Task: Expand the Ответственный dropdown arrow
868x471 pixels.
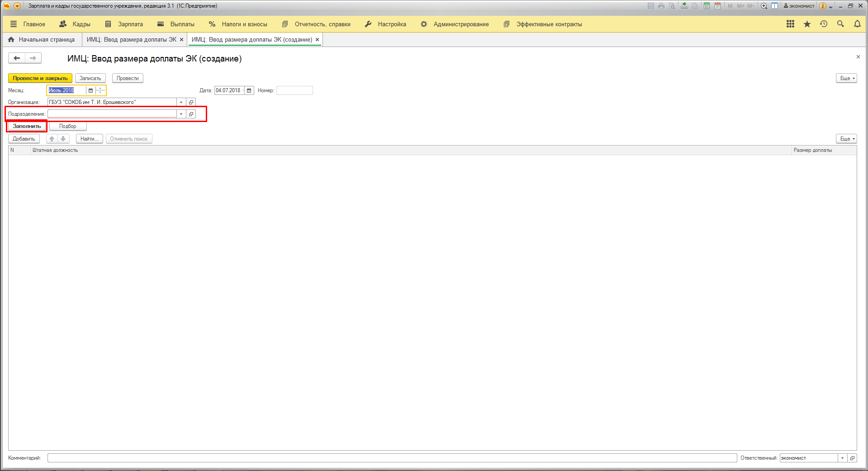Action: click(842, 458)
